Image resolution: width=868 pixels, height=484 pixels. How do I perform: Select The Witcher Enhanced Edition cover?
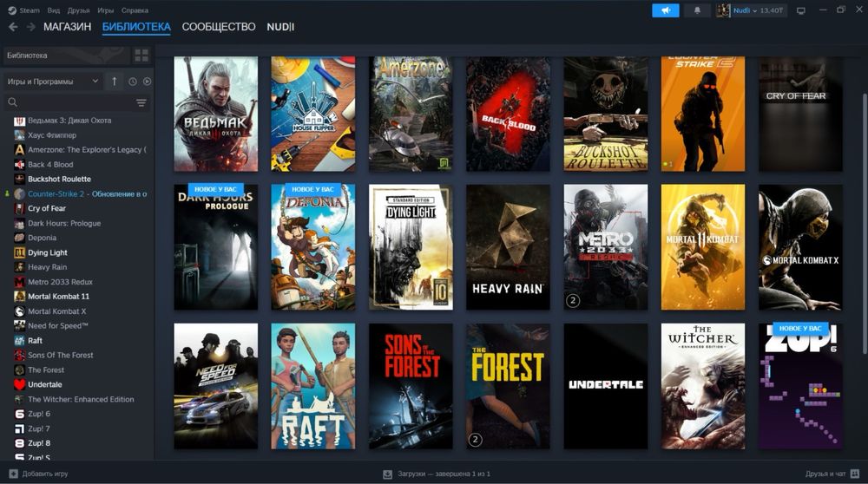click(x=703, y=386)
